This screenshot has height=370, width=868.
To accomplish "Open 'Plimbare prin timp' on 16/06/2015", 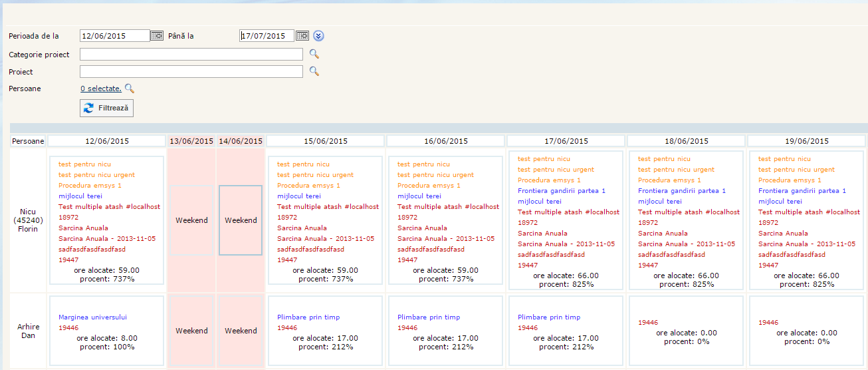I will [x=428, y=317].
